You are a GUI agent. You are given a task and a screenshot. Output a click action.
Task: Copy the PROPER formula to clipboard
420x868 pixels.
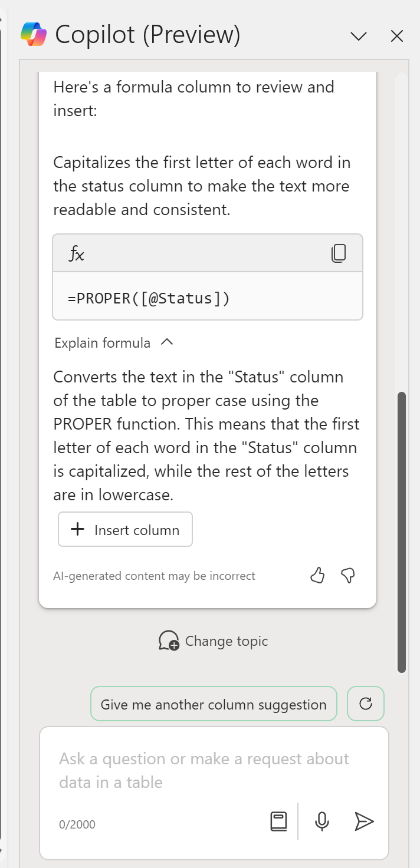tap(339, 253)
